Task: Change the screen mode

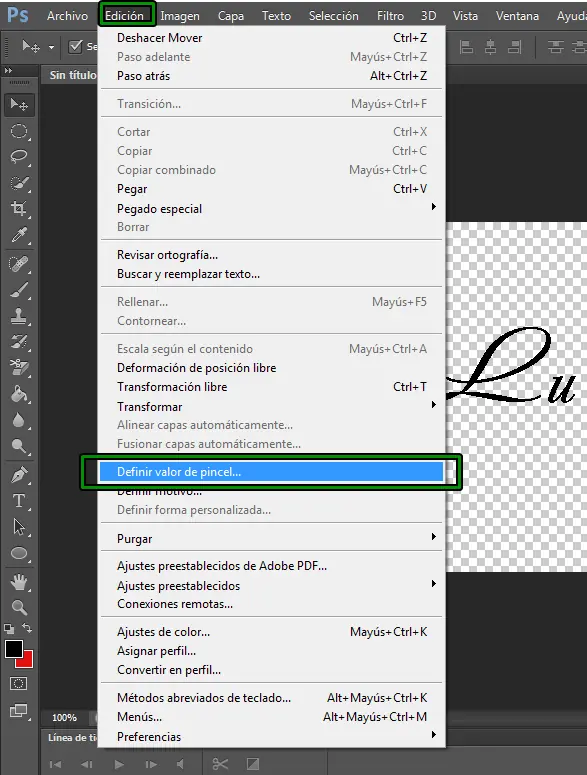Action: point(19,711)
